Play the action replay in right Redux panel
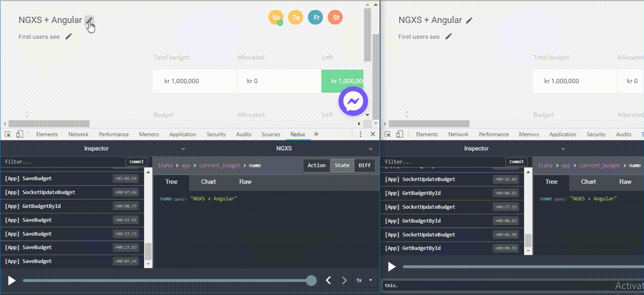The image size is (644, 295). pyautogui.click(x=391, y=267)
